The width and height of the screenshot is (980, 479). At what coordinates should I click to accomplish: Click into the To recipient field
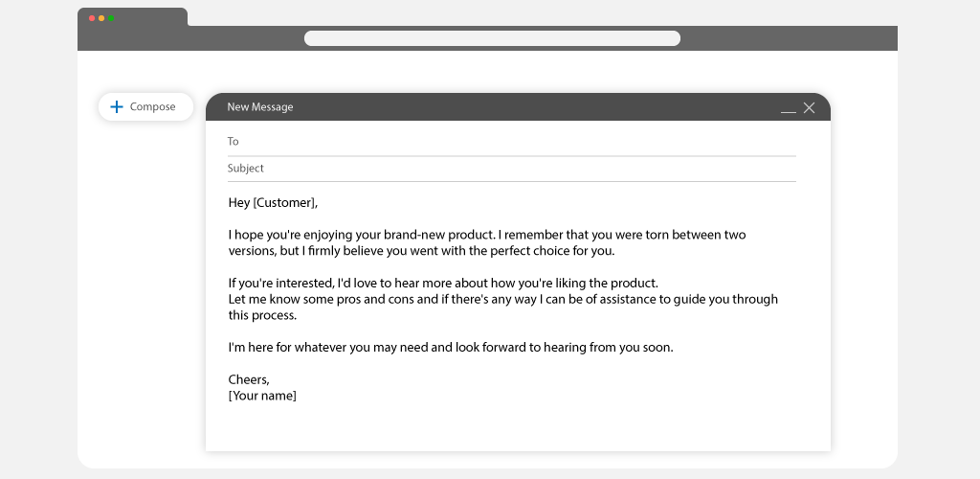[x=511, y=142]
